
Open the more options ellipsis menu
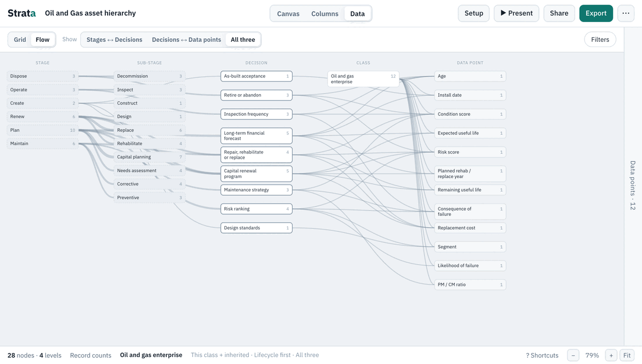626,13
